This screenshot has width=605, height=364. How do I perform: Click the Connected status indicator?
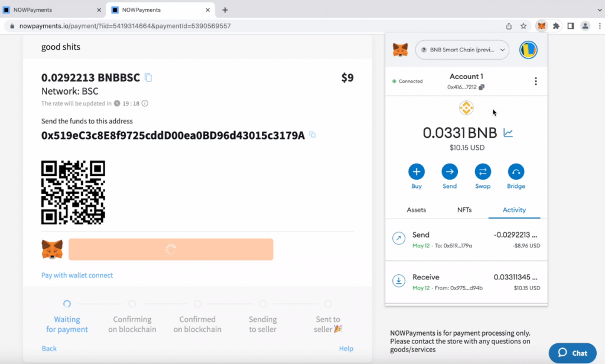click(408, 82)
